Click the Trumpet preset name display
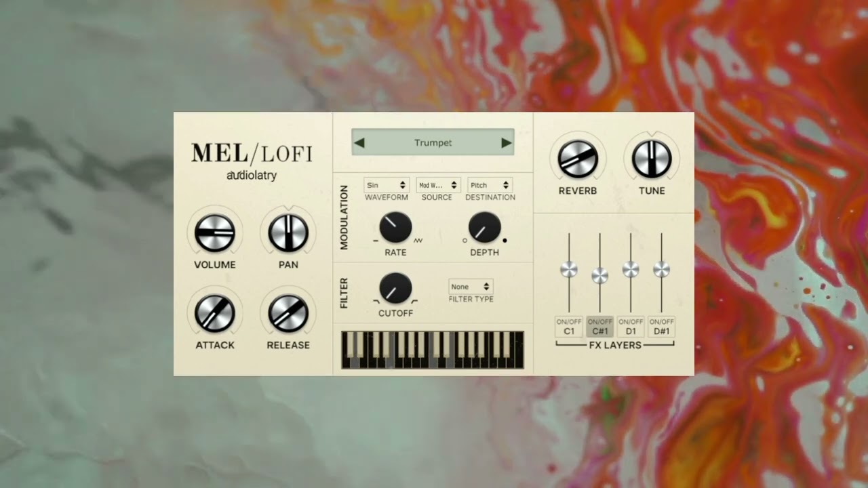The width and height of the screenshot is (868, 488). pos(433,142)
